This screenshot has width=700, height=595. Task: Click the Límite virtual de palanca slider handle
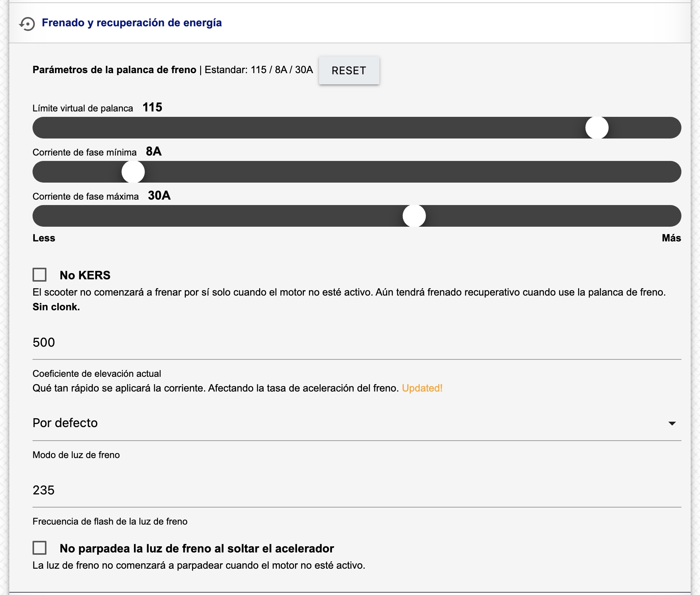tap(597, 128)
